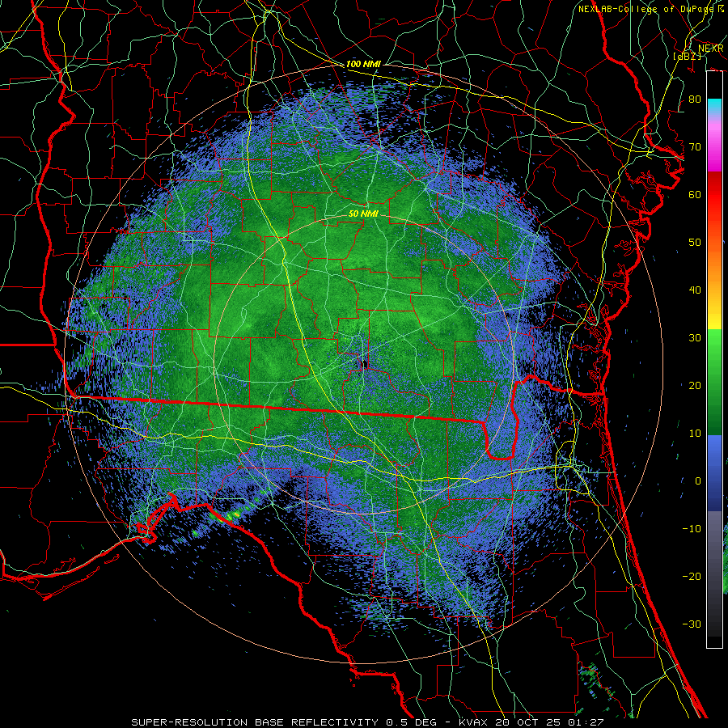
Task: Click the 0 dBZ scale value
Action: [698, 481]
